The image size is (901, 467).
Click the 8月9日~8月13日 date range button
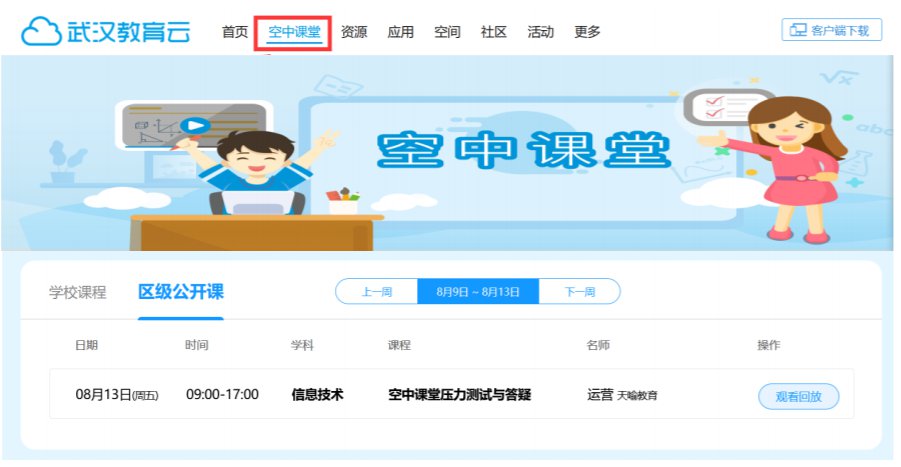pyautogui.click(x=478, y=292)
